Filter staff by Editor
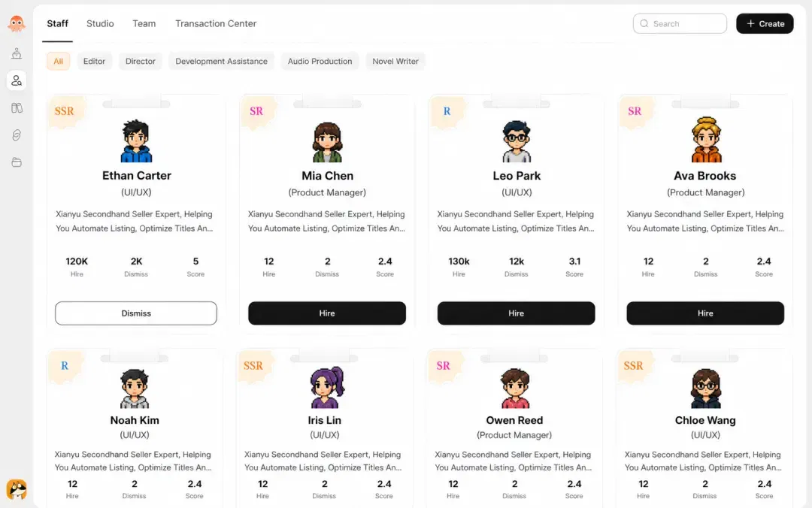The height and width of the screenshot is (508, 812). (94, 61)
